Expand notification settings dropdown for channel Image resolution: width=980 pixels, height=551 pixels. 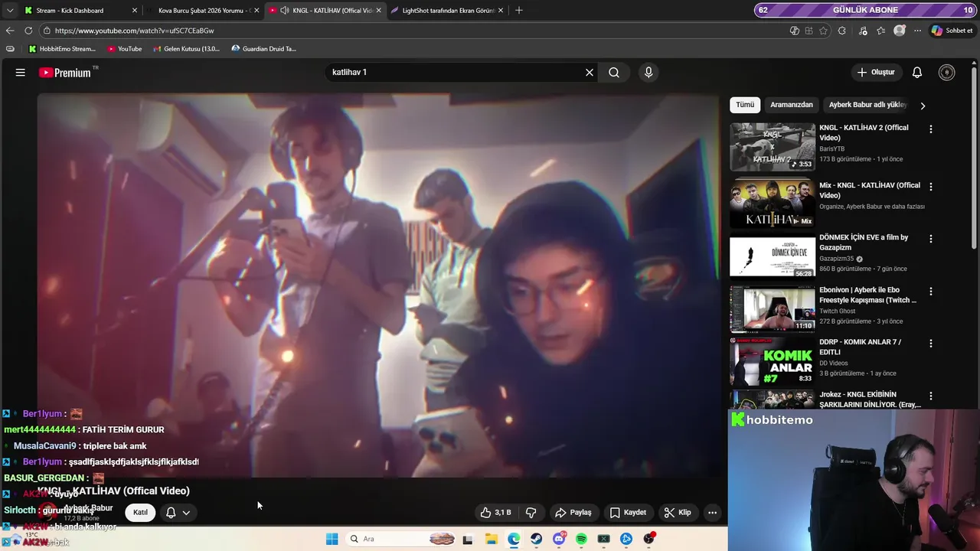[186, 513]
